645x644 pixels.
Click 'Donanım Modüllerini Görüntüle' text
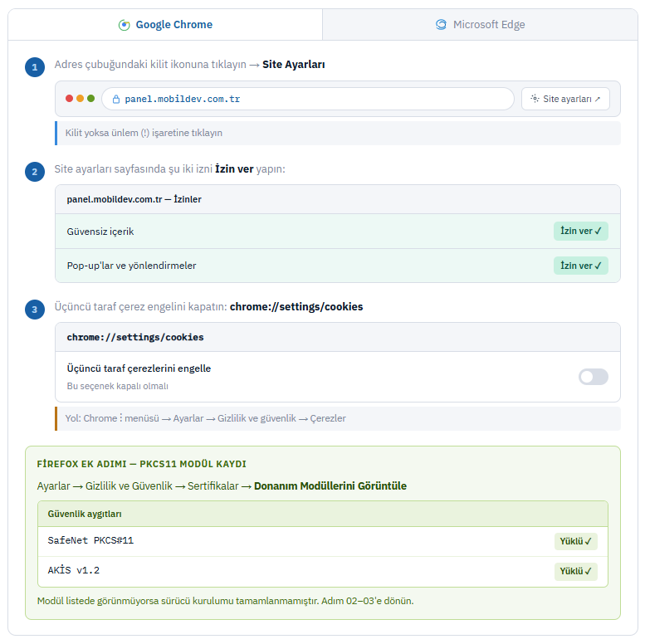coord(330,486)
